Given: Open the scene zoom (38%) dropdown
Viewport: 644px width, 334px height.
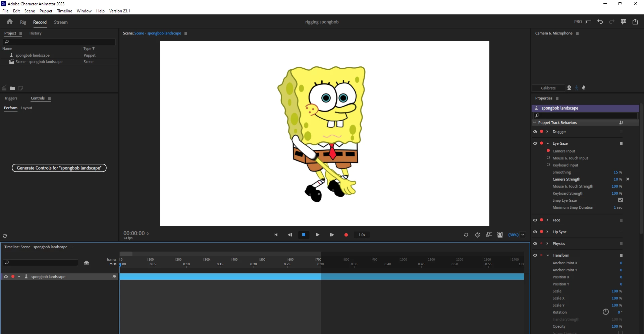Looking at the screenshot, I should click(x=523, y=235).
